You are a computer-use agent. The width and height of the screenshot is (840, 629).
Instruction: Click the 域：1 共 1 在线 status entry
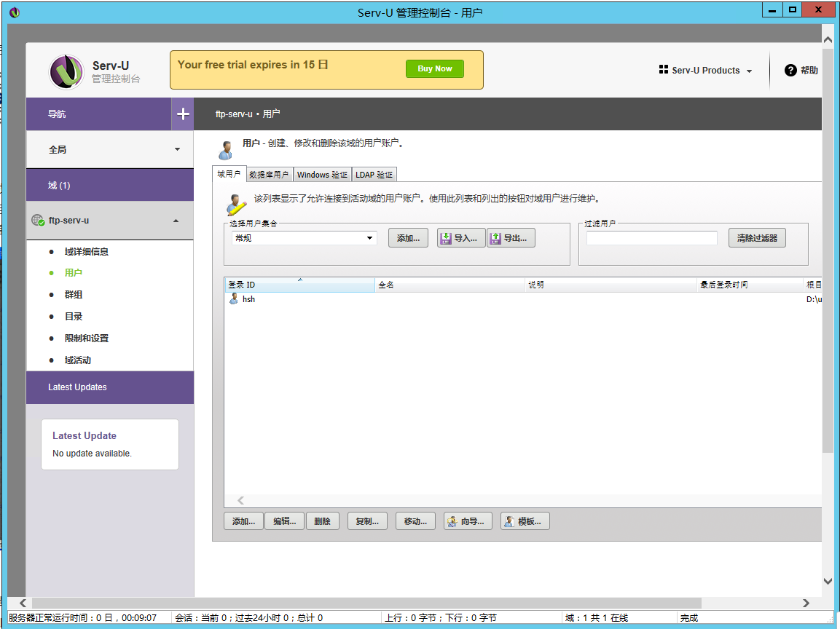pyautogui.click(x=596, y=618)
